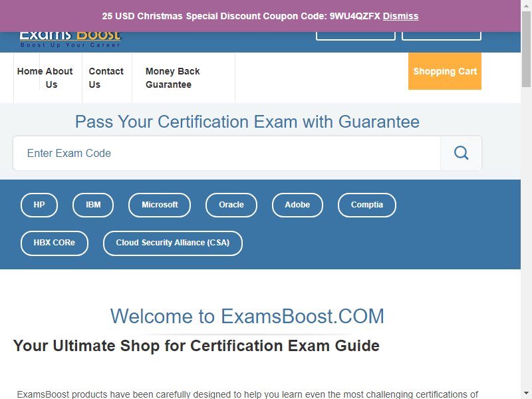Open the Contact Us page

(x=106, y=78)
